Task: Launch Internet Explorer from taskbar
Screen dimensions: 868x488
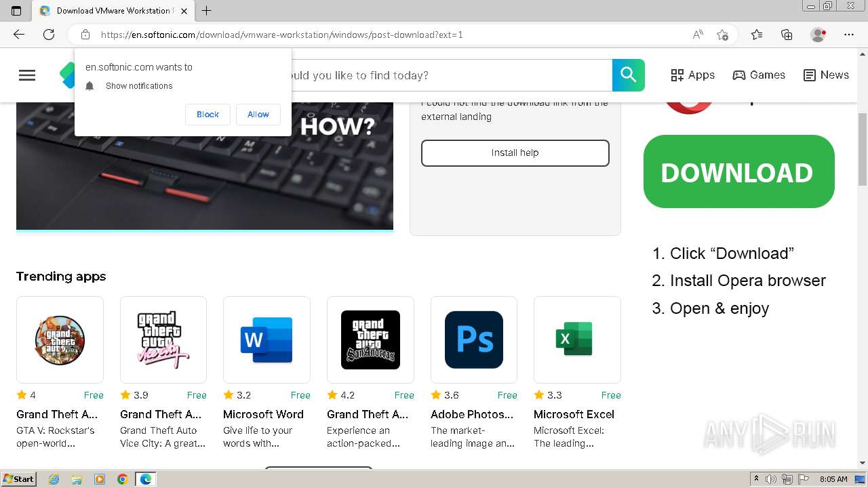Action: coord(54,479)
